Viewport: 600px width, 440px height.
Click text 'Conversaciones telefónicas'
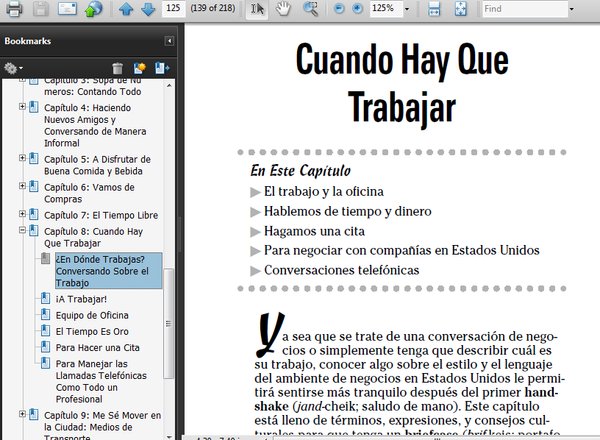(342, 270)
